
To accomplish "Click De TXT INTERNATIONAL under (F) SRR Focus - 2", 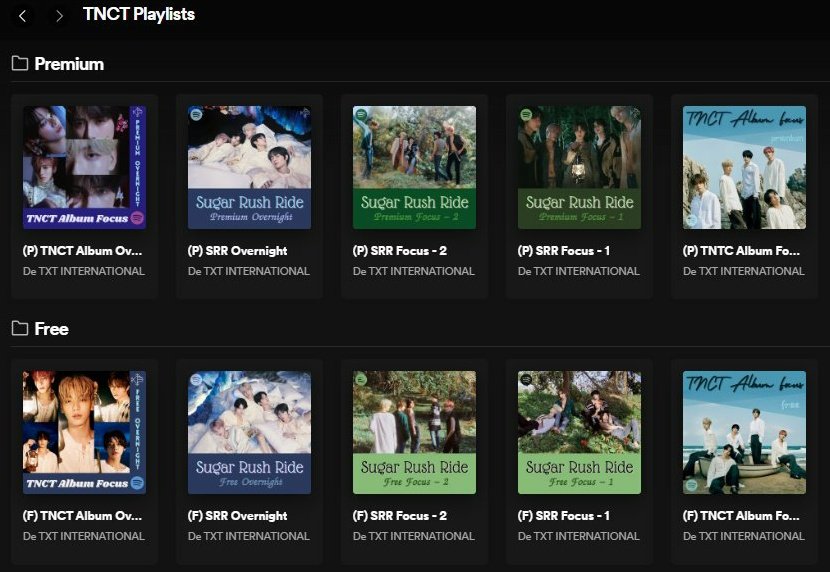I will click(x=414, y=537).
